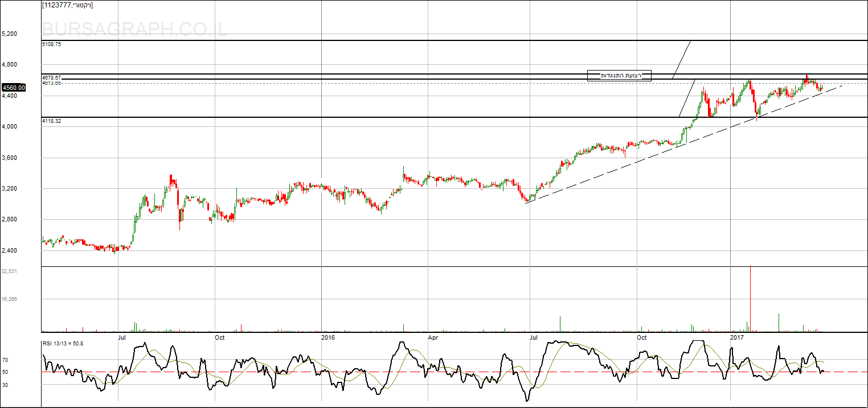Click the 4678.67 horizontal level label
This screenshot has height=408, width=868.
point(52,77)
